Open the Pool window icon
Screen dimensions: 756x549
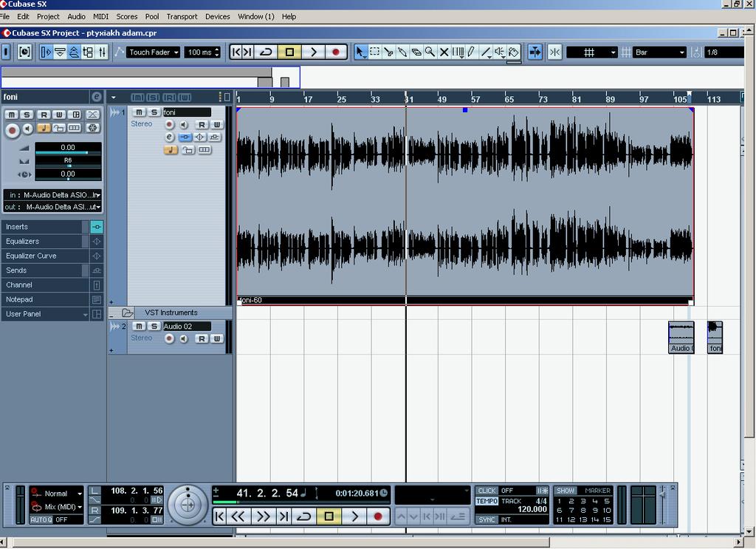tap(88, 52)
